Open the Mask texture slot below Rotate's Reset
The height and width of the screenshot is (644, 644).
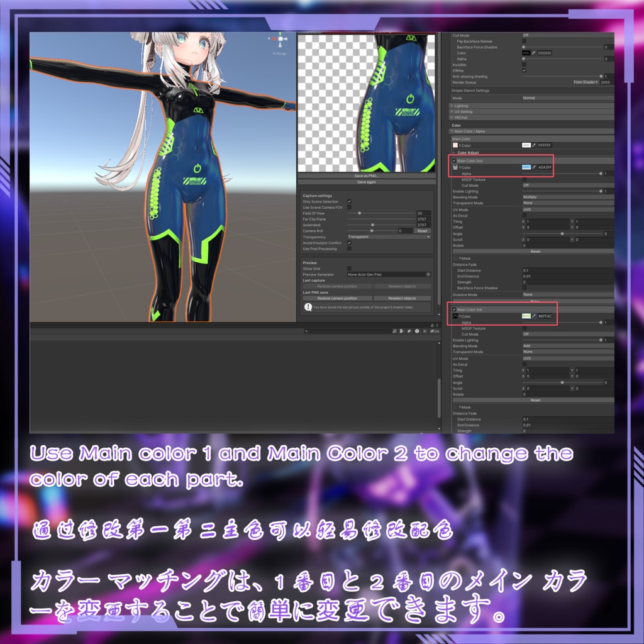click(455, 258)
